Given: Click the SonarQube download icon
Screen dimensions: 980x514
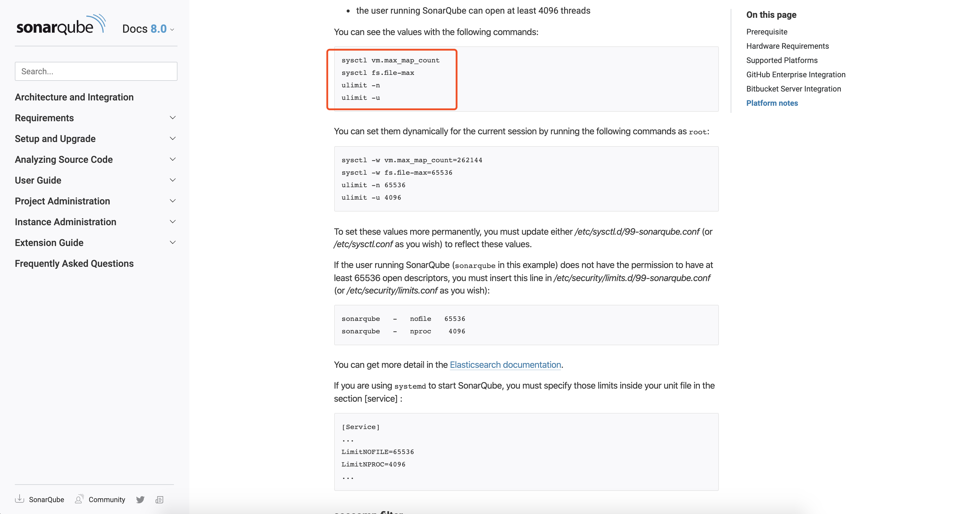Looking at the screenshot, I should click(x=19, y=499).
